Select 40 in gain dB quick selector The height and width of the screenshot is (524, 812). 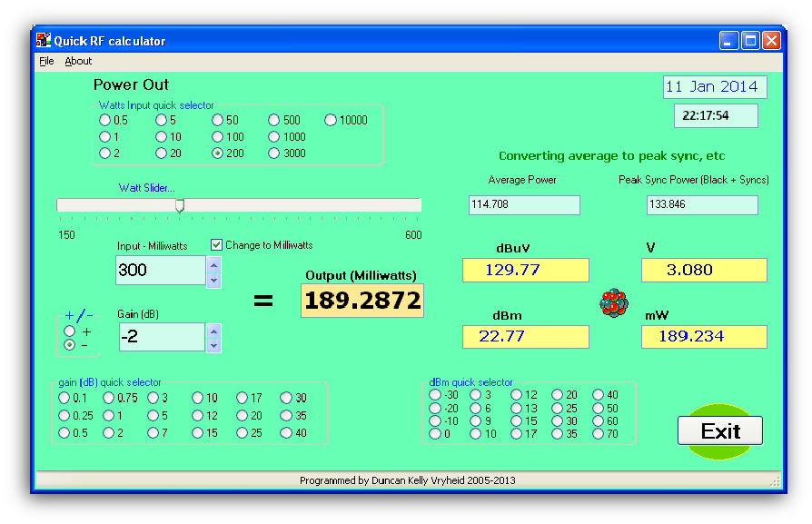point(287,433)
